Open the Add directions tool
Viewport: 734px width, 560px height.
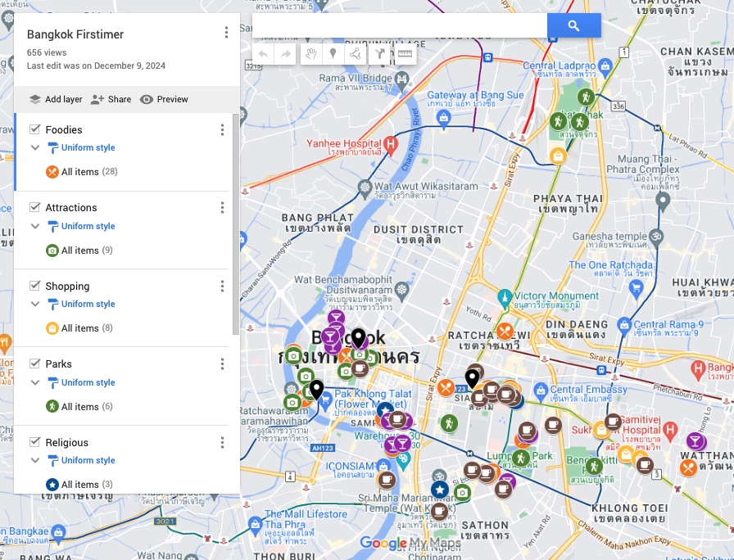point(380,55)
